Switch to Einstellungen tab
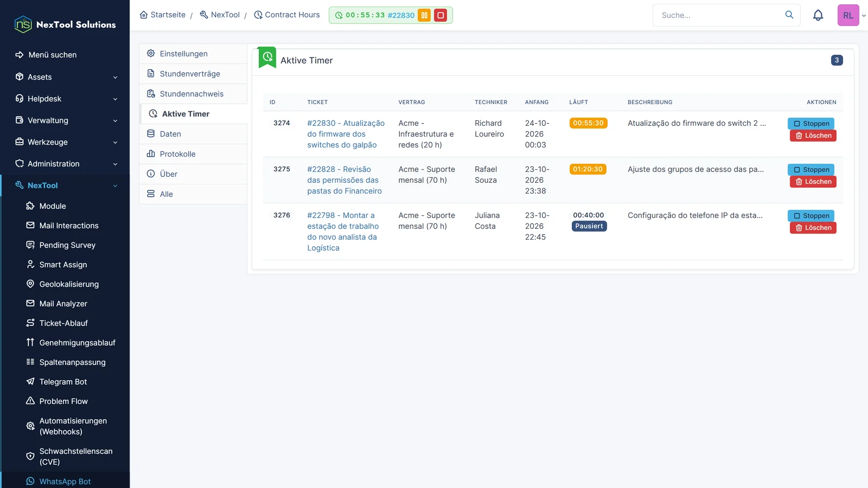This screenshot has height=488, width=868. click(193, 54)
